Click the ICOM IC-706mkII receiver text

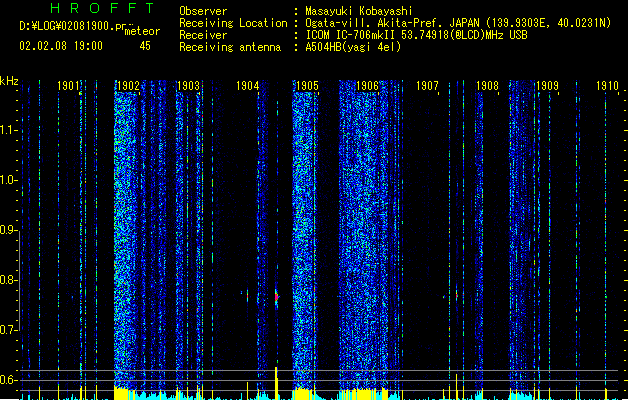tap(416, 35)
